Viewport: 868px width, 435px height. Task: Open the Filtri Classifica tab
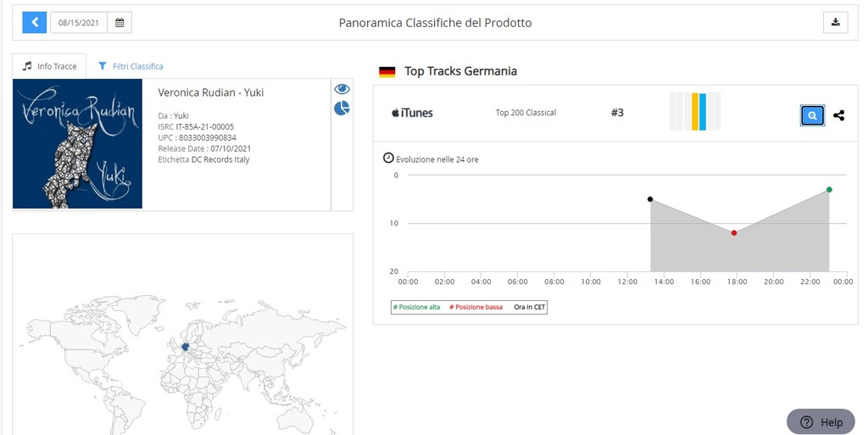click(x=131, y=66)
